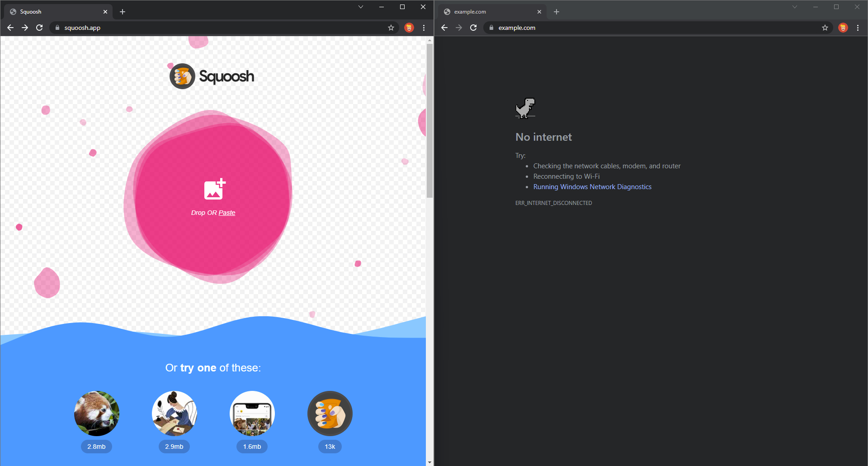Go back in the example.com window
868x466 pixels.
[x=444, y=28]
